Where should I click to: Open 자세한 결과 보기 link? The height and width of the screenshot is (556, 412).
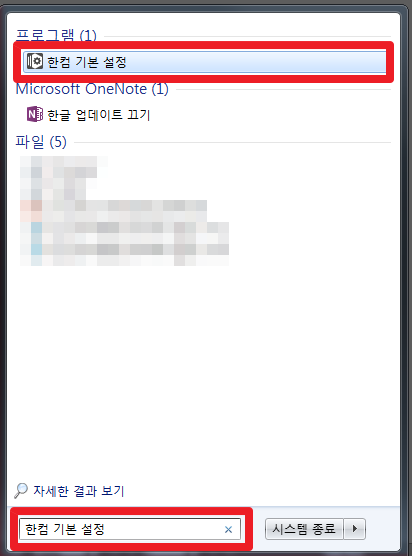pyautogui.click(x=79, y=491)
